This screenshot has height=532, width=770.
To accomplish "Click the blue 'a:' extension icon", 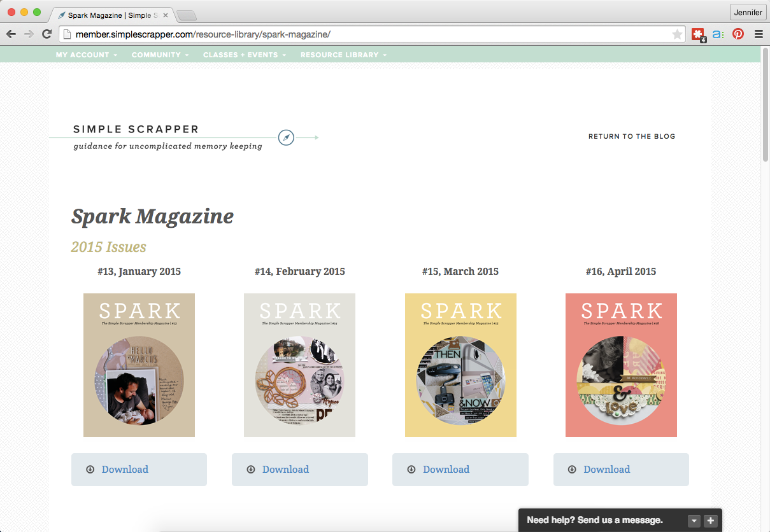I will 718,34.
